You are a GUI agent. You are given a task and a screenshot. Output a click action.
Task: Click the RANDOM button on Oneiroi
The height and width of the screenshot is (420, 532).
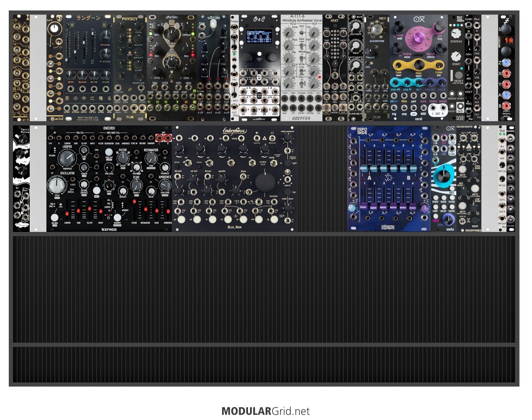(117, 217)
